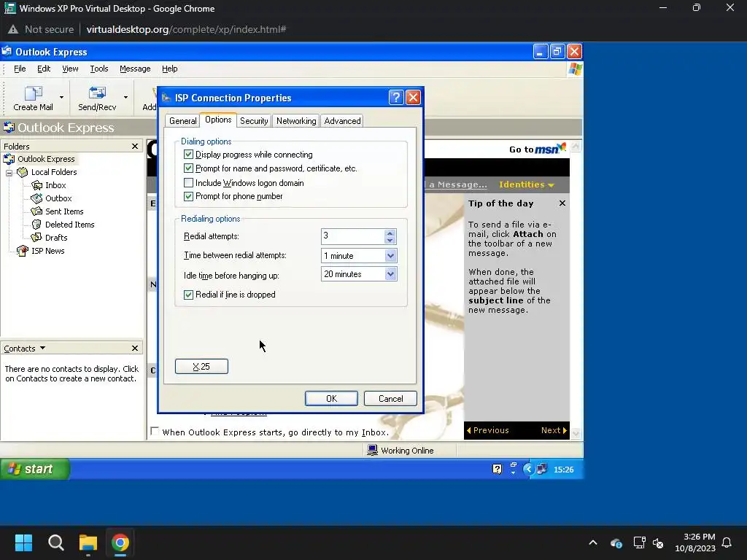Show the Previous tip
The height and width of the screenshot is (560, 747).
pos(487,430)
